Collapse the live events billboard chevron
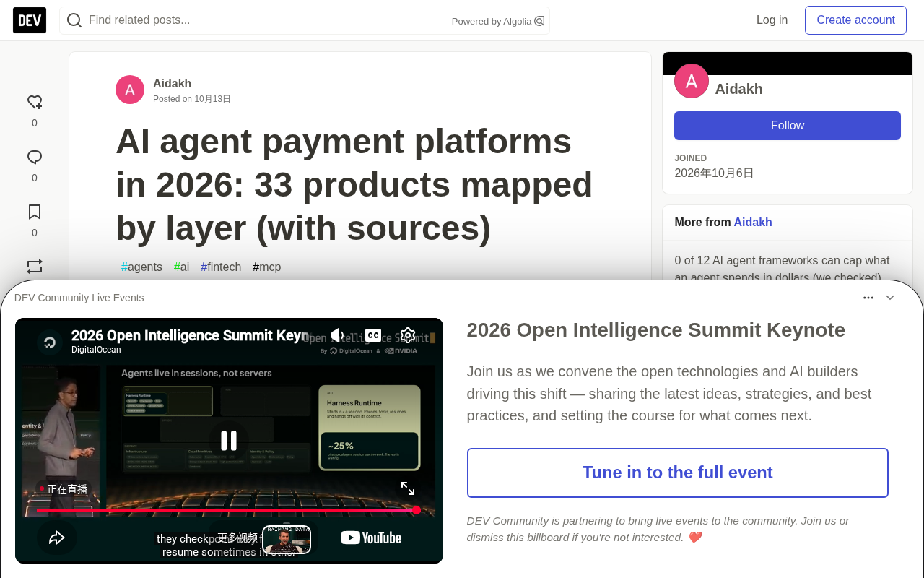Image resolution: width=924 pixels, height=578 pixels. (x=890, y=298)
